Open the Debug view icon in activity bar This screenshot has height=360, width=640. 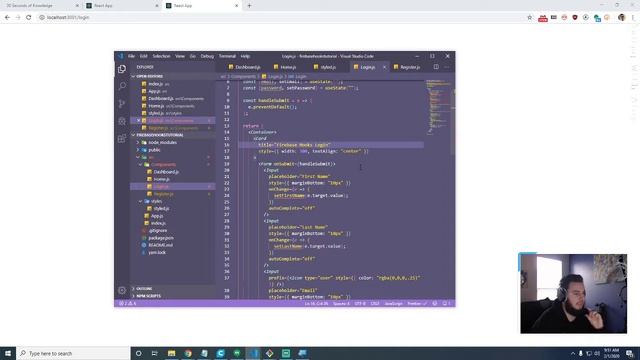(122, 121)
